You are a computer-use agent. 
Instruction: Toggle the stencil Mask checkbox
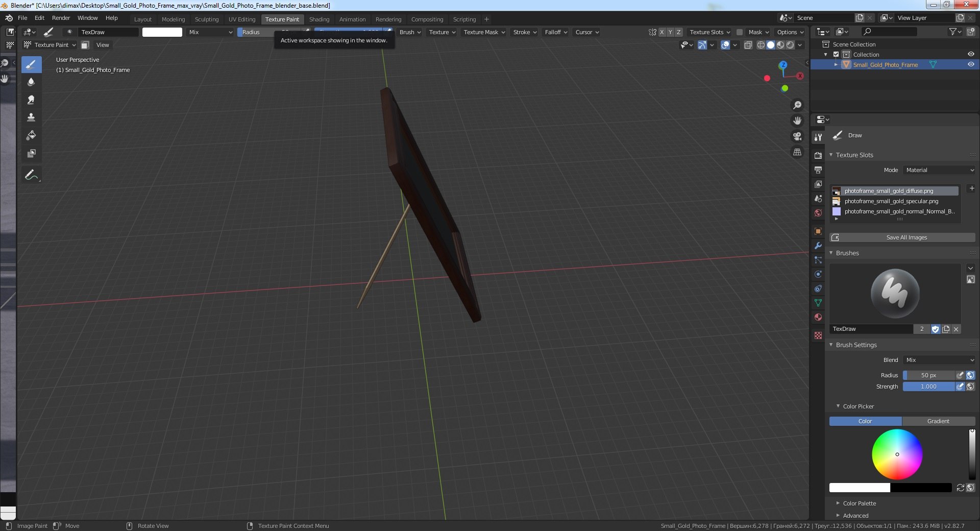click(x=739, y=32)
